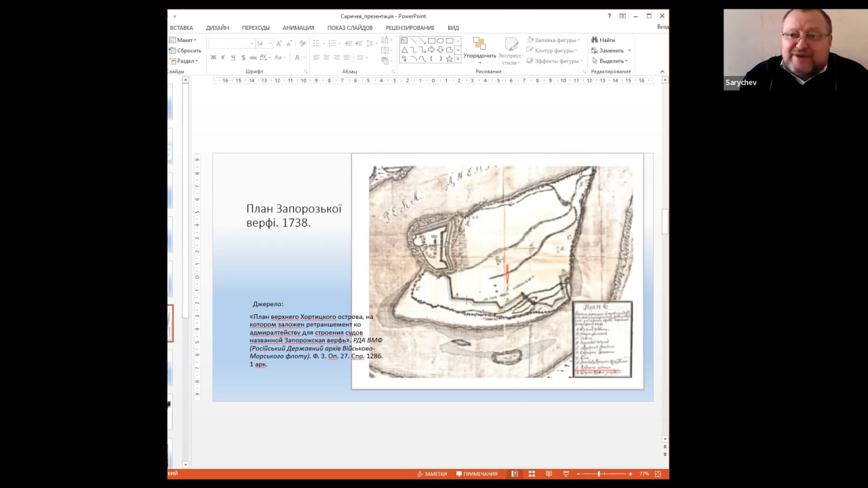The width and height of the screenshot is (868, 488).
Task: Click Replace (Заменить) button
Action: pyautogui.click(x=610, y=50)
